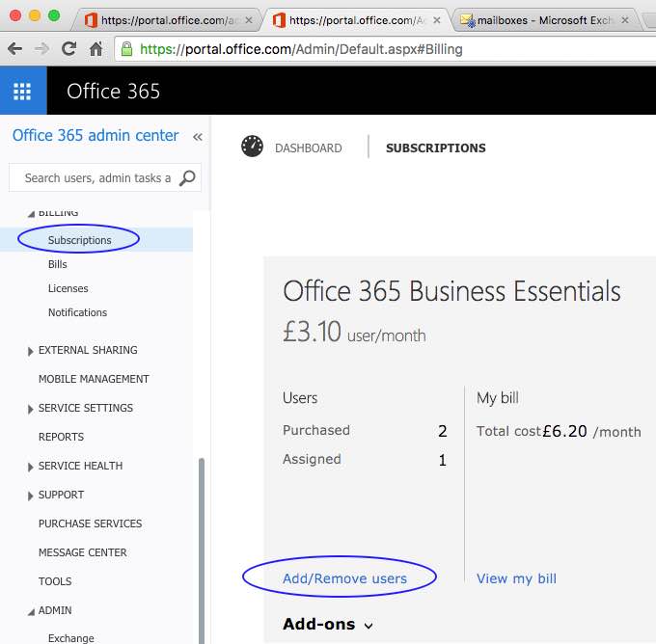
Task: Click the dashboard gauge icon
Action: [x=252, y=147]
